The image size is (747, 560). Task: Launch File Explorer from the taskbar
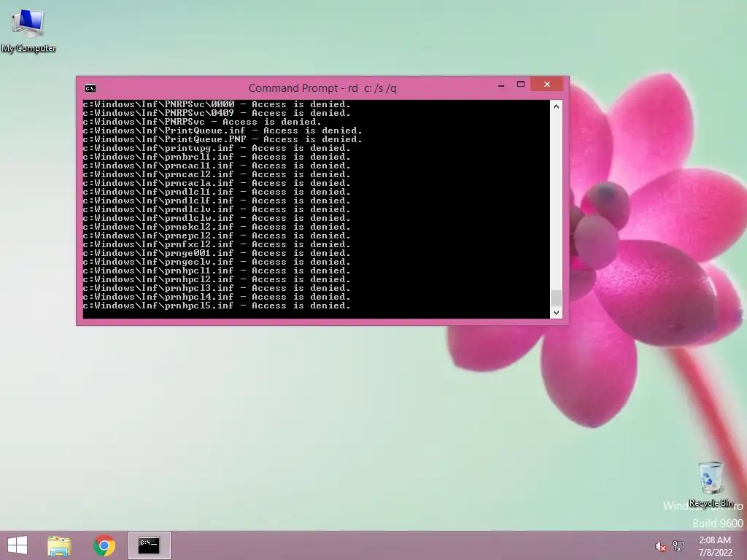tap(59, 545)
